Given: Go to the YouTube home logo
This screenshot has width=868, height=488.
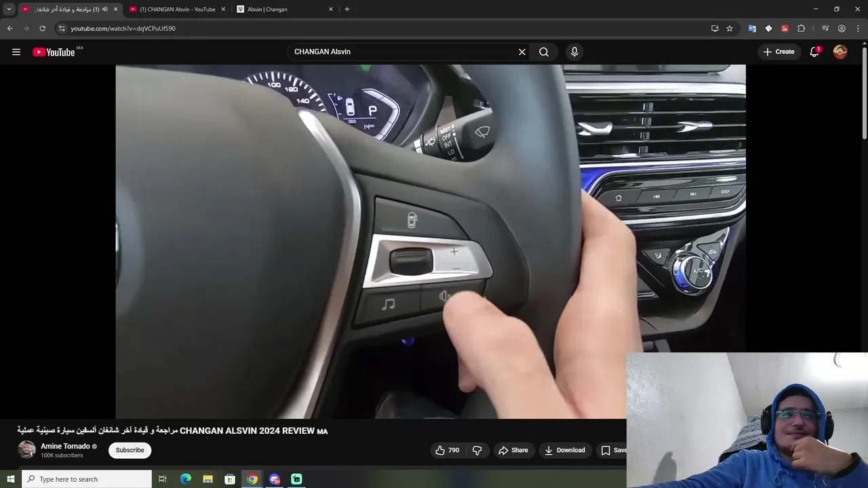Looking at the screenshot, I should [x=54, y=52].
